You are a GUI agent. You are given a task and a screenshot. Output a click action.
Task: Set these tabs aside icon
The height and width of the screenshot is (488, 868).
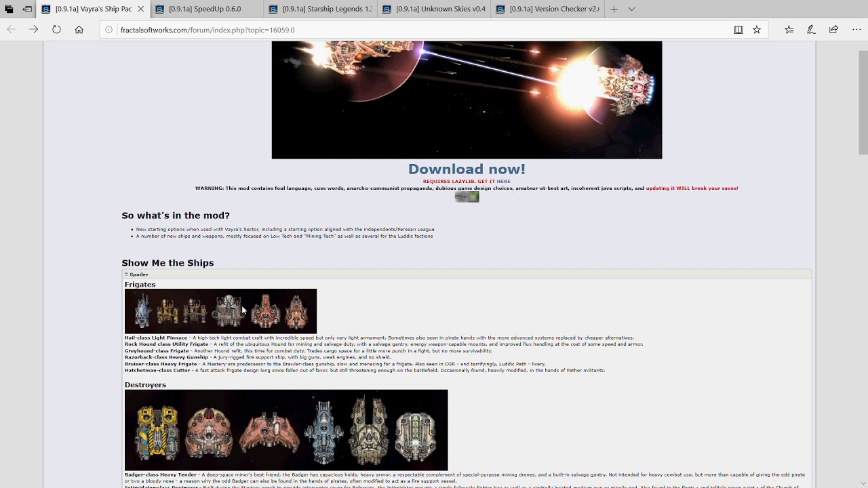point(27,9)
